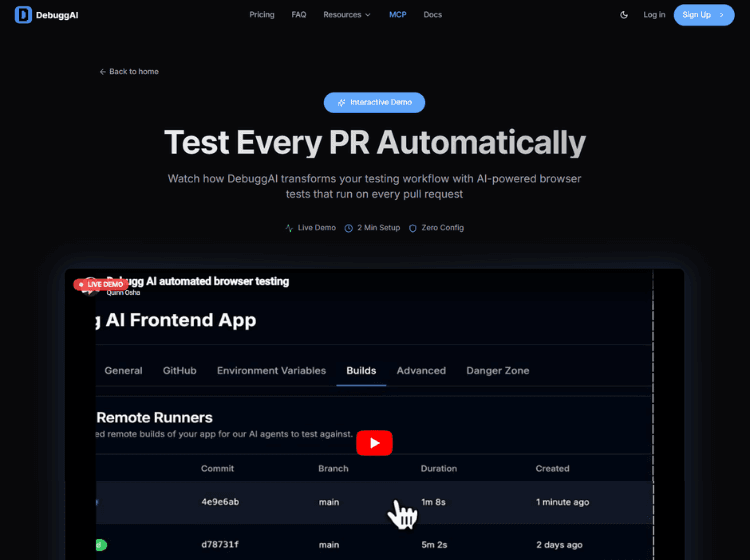This screenshot has width=750, height=560.
Task: Click the main branch cell in 4e9e6ab row
Action: (x=329, y=502)
